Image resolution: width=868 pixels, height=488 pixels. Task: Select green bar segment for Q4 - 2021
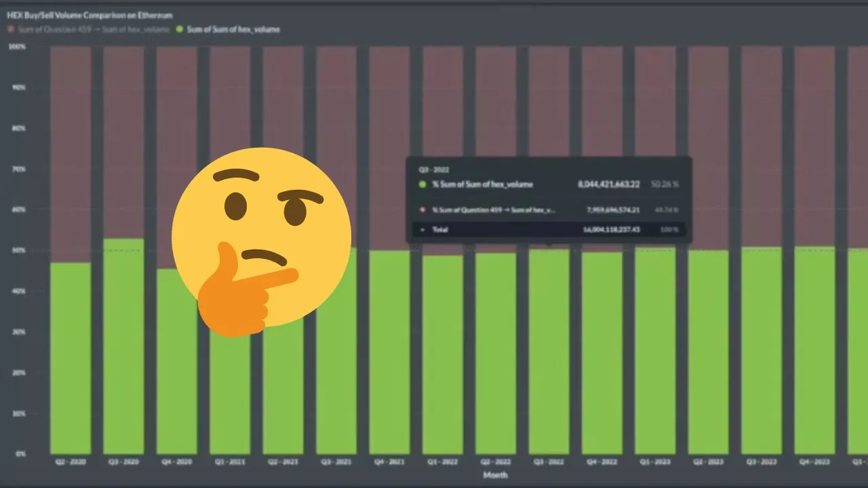coord(389,352)
